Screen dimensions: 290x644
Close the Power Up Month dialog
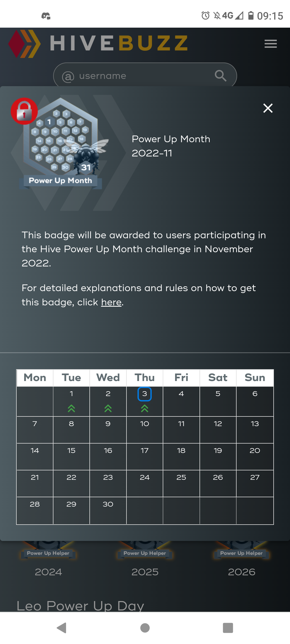[268, 108]
